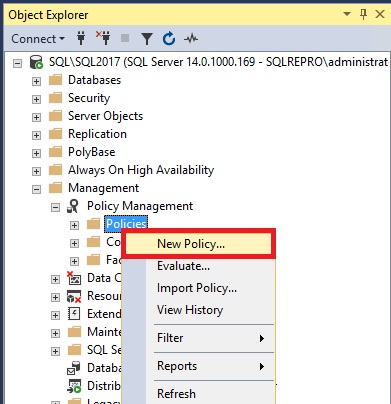This screenshot has width=391, height=404.
Task: Expand the Security folder node
Action: coord(36,99)
